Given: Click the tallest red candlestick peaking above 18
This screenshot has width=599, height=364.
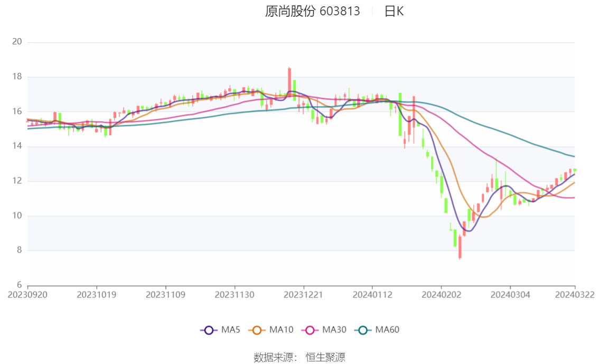Looking at the screenshot, I should pyautogui.click(x=289, y=82).
